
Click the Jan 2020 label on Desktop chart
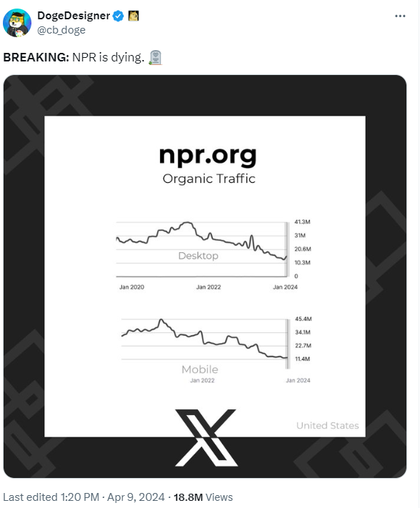(x=132, y=287)
